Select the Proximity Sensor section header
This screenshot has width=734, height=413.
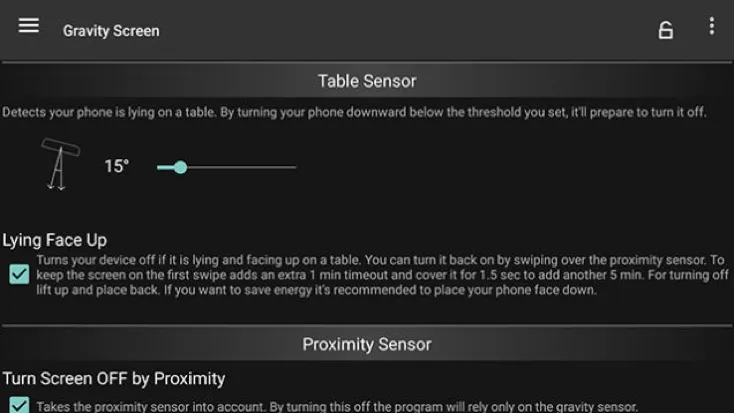[367, 344]
